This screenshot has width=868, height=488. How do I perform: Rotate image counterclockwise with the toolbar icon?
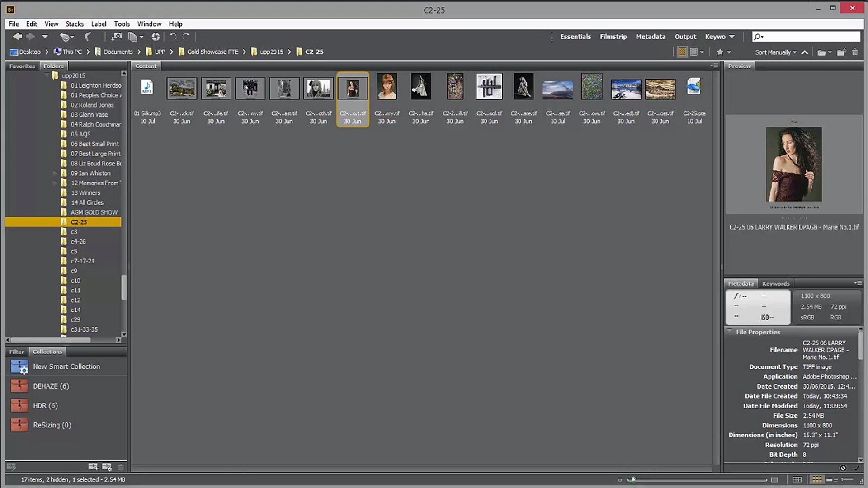click(x=173, y=37)
